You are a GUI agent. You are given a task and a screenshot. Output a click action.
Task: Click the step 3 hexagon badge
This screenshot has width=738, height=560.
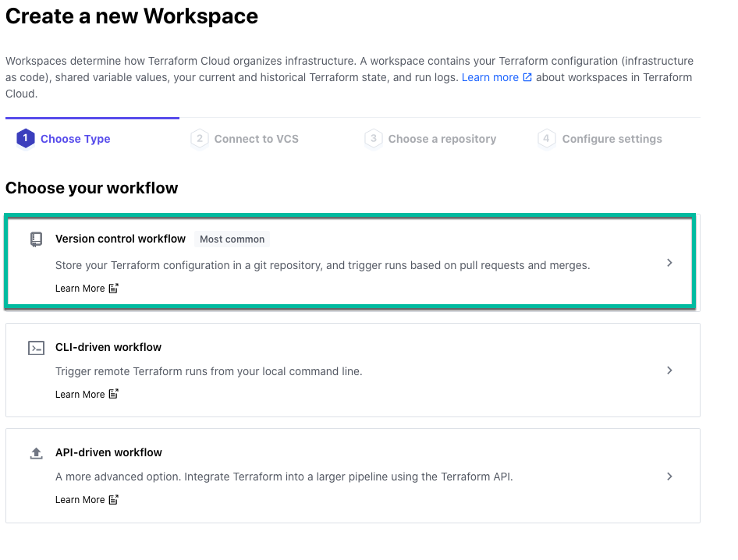[x=373, y=138]
